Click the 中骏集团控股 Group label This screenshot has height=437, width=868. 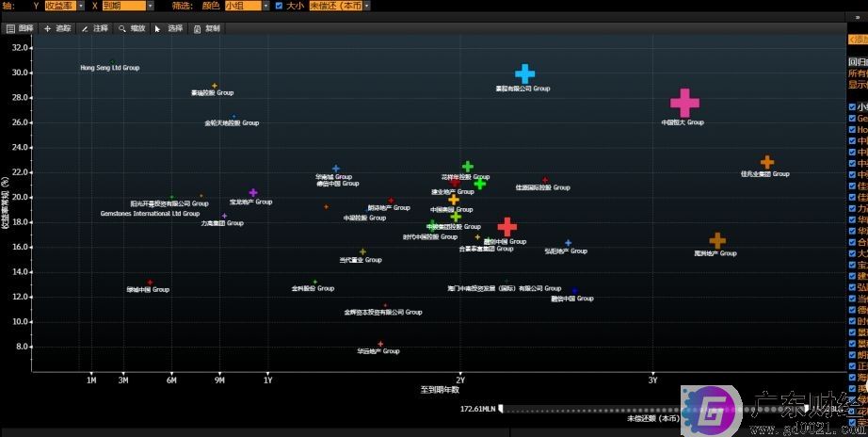point(454,227)
